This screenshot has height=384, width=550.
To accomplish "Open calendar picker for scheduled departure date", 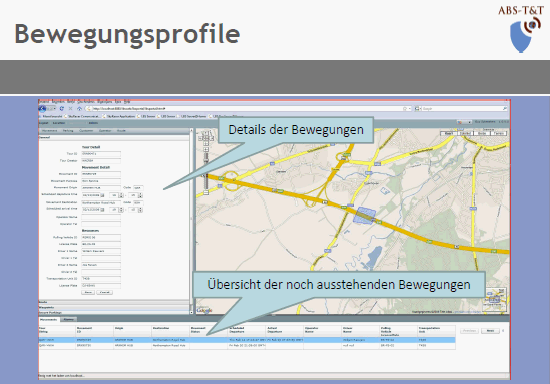I will pyautogui.click(x=102, y=195).
